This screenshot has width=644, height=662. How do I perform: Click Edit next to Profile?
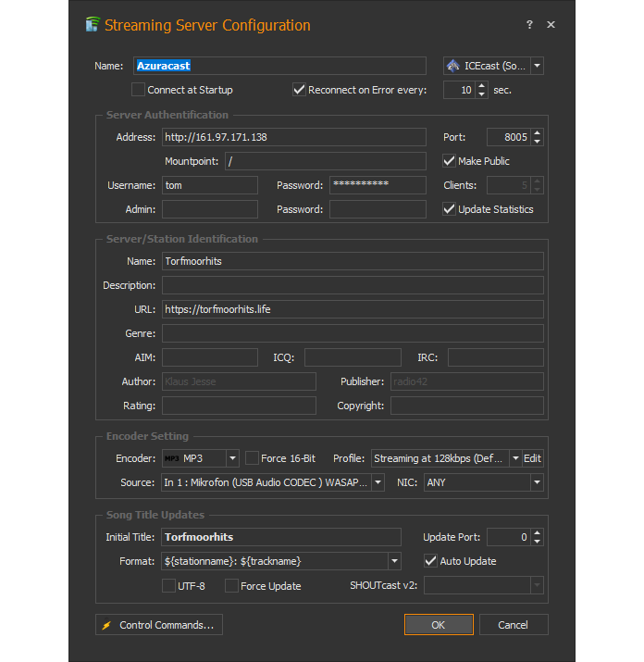coord(532,458)
